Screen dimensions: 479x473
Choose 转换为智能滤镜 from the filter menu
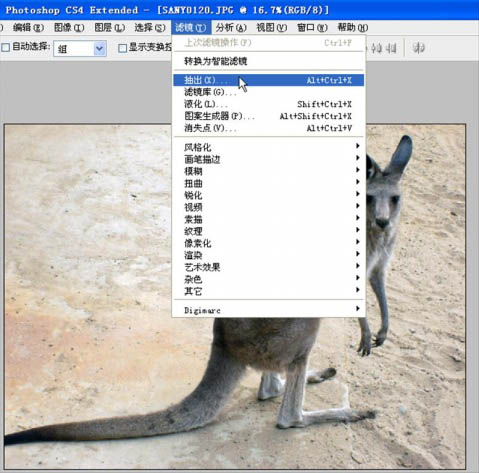tap(268, 61)
